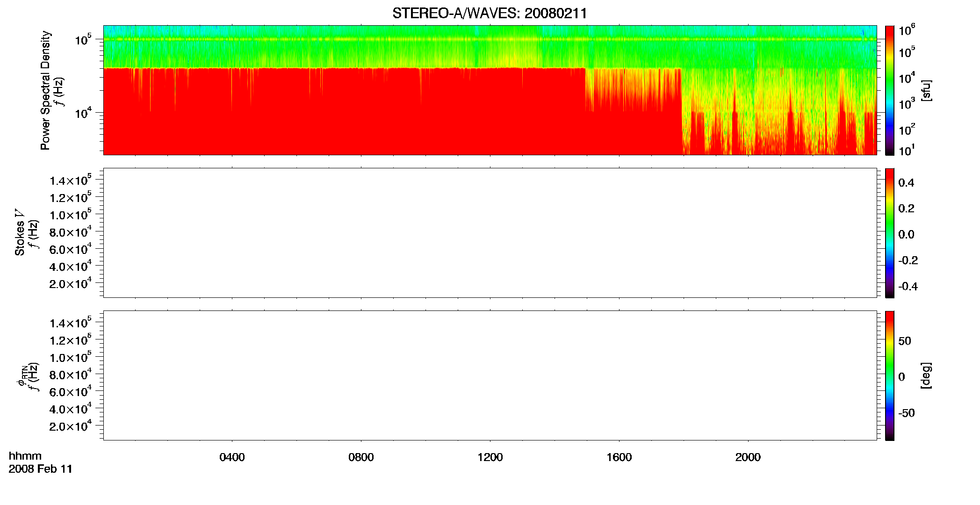Click 4.0×10^4 tick in φRTN panel

click(71, 408)
